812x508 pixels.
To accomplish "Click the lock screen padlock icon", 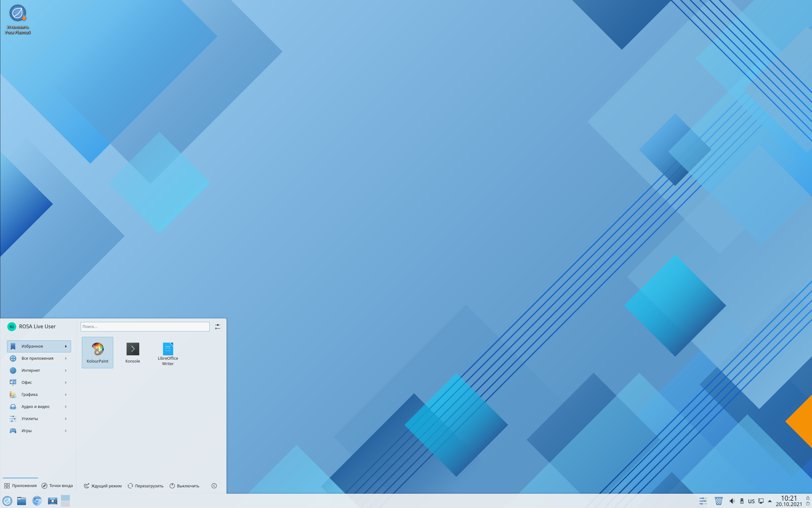I will [808, 498].
